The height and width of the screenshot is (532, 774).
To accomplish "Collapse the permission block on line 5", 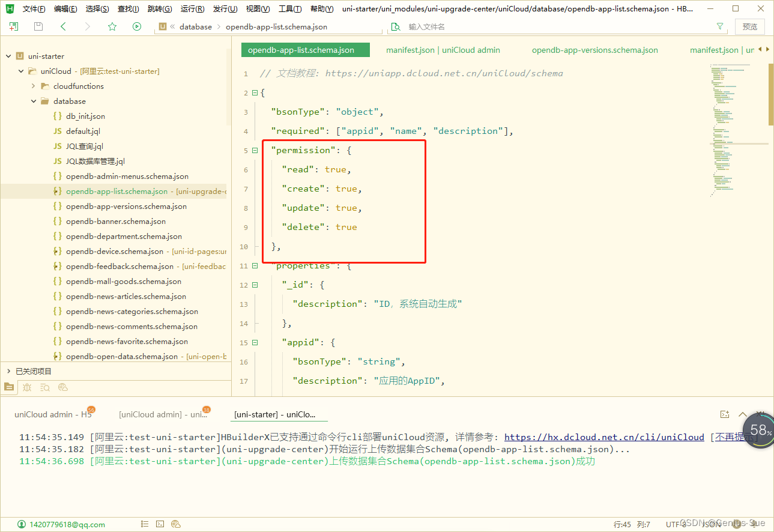I will coord(255,150).
